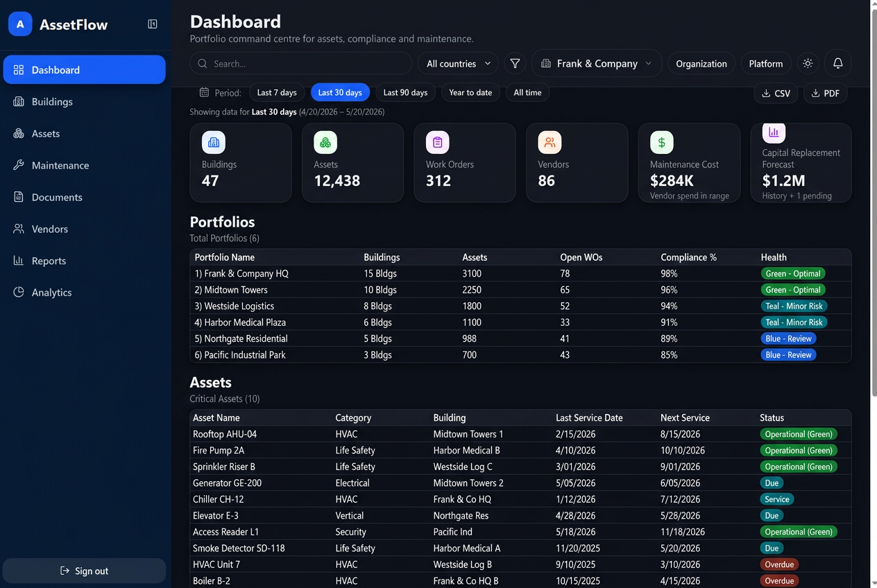Click the calendar icon beside Period
The height and width of the screenshot is (588, 877).
(205, 92)
